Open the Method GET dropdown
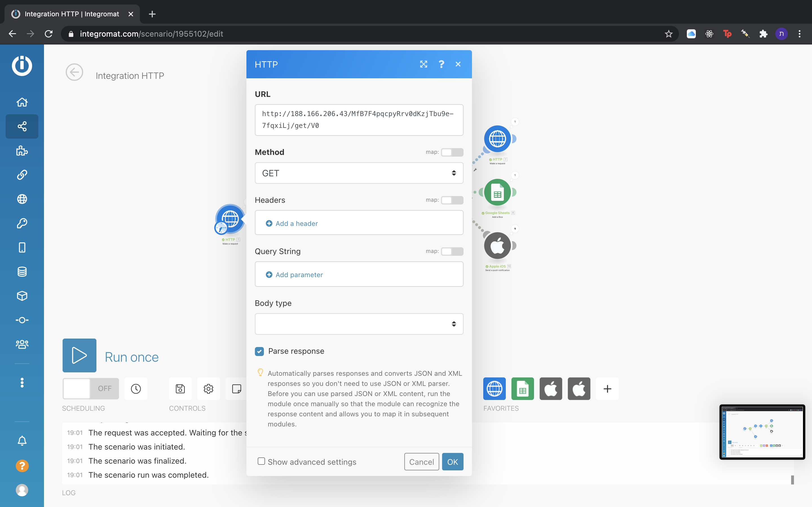 pyautogui.click(x=359, y=173)
